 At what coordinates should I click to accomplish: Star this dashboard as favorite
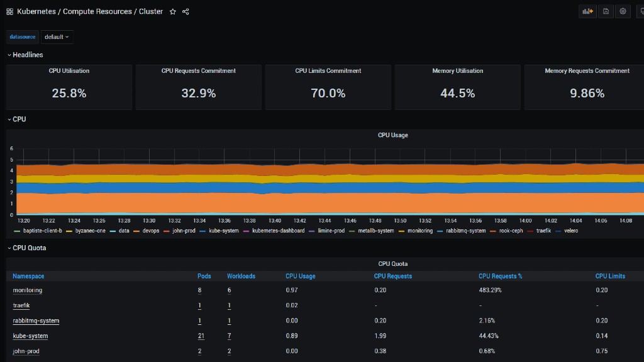173,11
